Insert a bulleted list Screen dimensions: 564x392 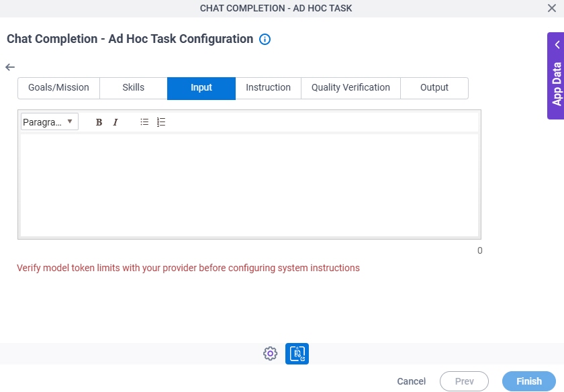(144, 122)
